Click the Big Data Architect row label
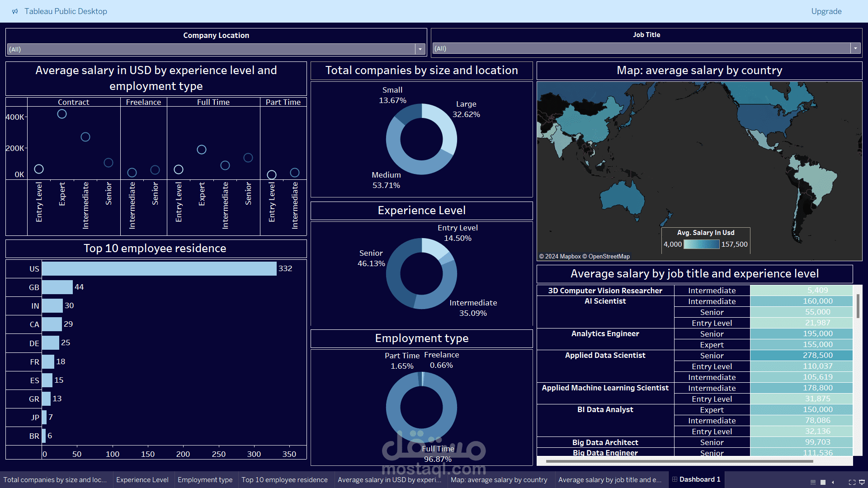 click(x=605, y=442)
